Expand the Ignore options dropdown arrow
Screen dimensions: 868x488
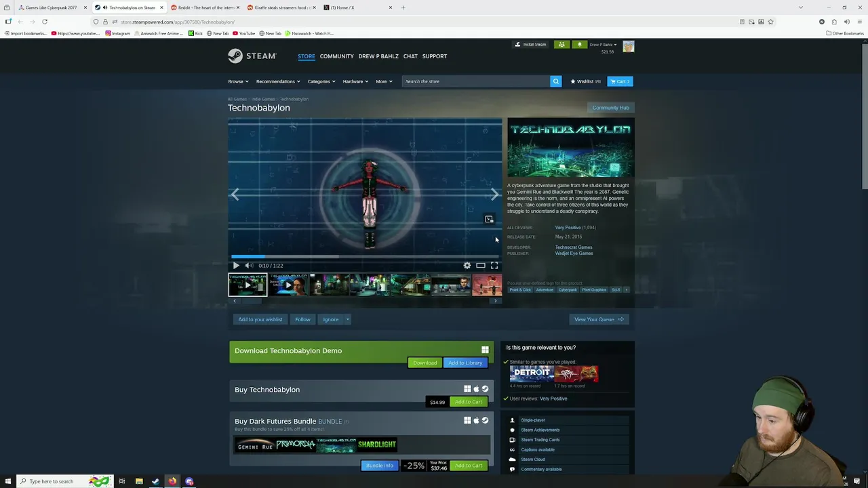tap(347, 319)
